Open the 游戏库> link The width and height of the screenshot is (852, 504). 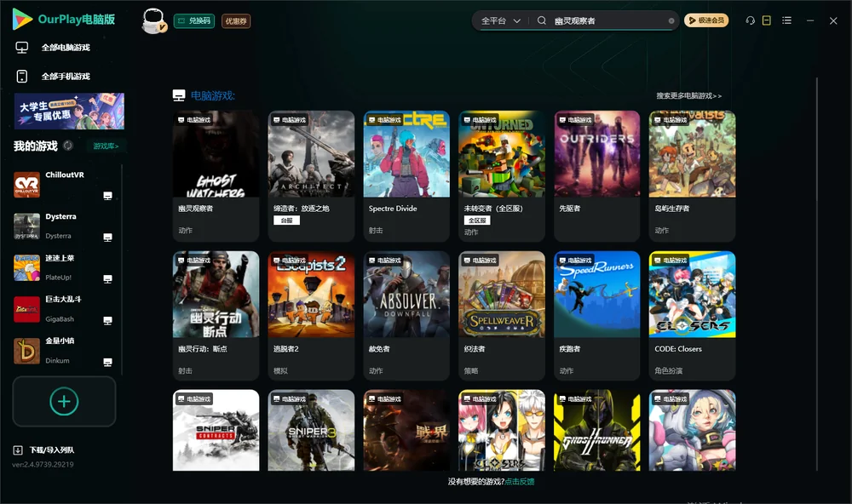click(x=106, y=146)
